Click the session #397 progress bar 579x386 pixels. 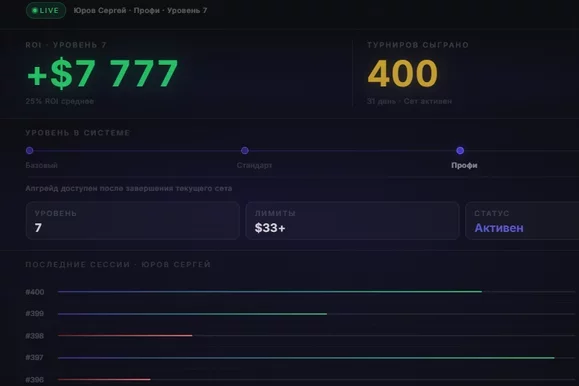[x=316, y=358]
